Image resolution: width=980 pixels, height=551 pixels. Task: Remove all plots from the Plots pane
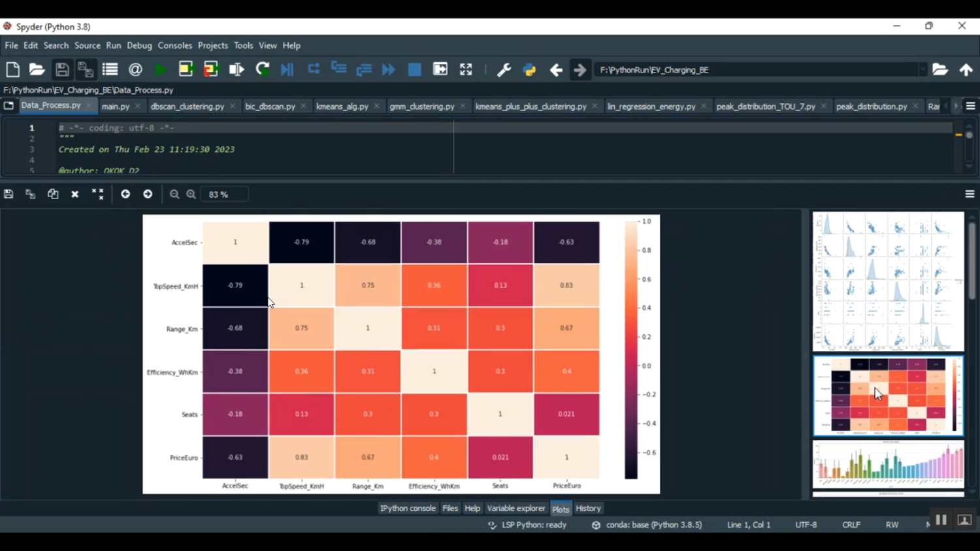(98, 195)
